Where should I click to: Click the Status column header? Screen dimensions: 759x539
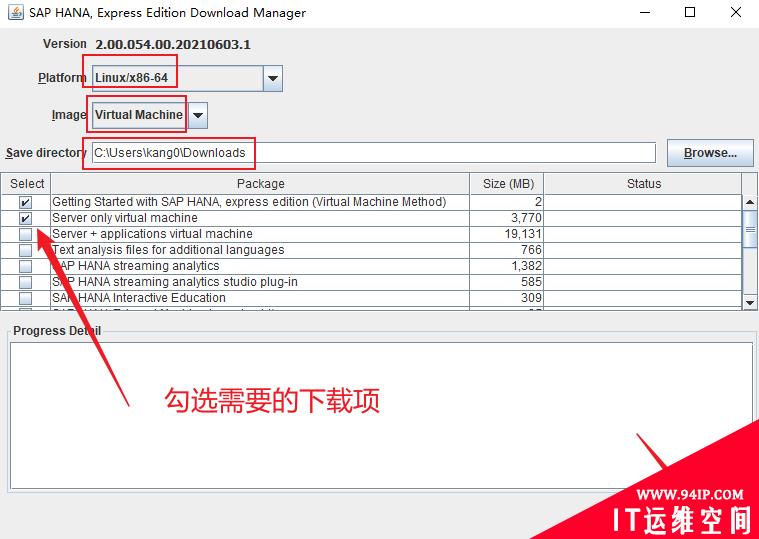[x=643, y=184]
